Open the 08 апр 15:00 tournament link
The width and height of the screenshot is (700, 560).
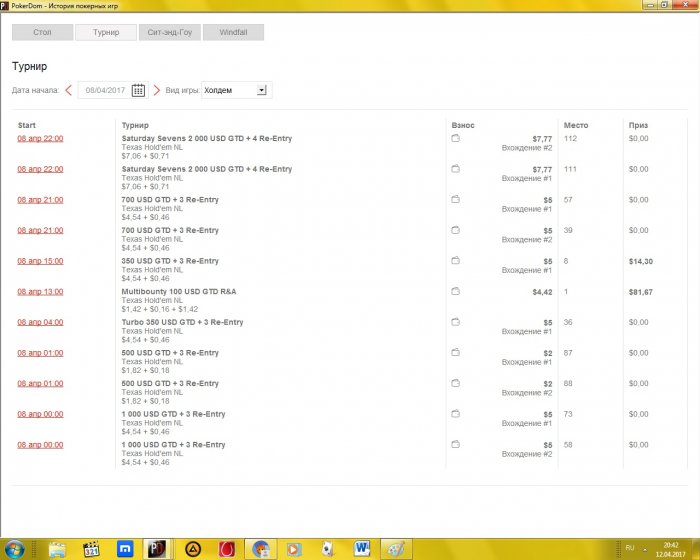pyautogui.click(x=40, y=261)
